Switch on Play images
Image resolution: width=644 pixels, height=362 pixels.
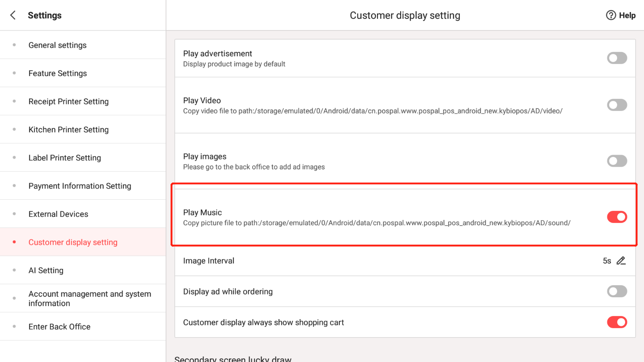point(617,161)
